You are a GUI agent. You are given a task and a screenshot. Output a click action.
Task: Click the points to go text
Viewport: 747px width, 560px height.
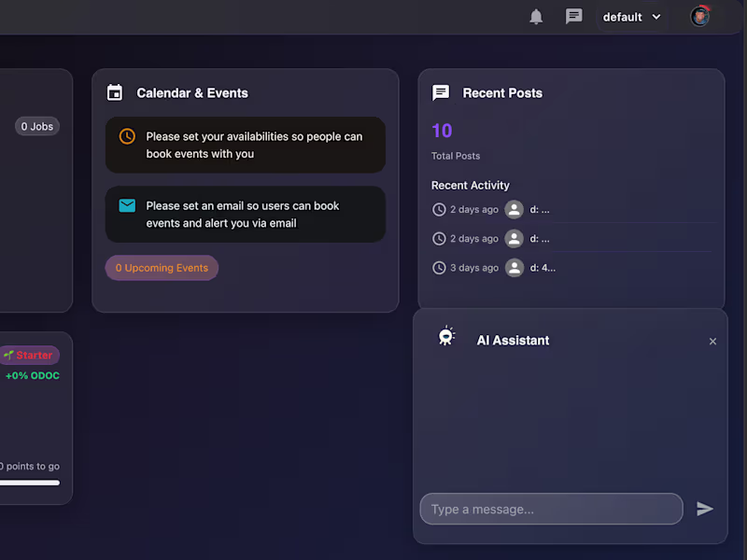click(x=30, y=466)
